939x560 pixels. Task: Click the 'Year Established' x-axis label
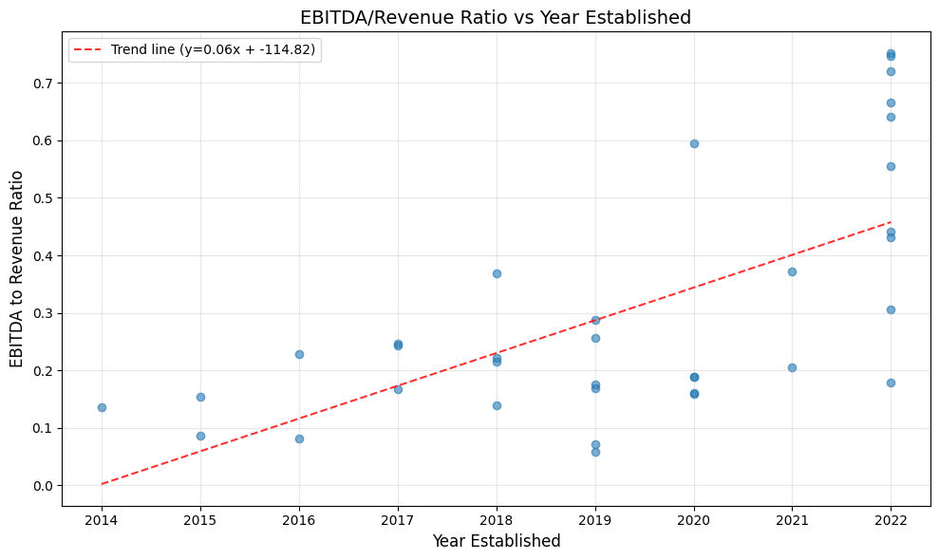coord(496,541)
